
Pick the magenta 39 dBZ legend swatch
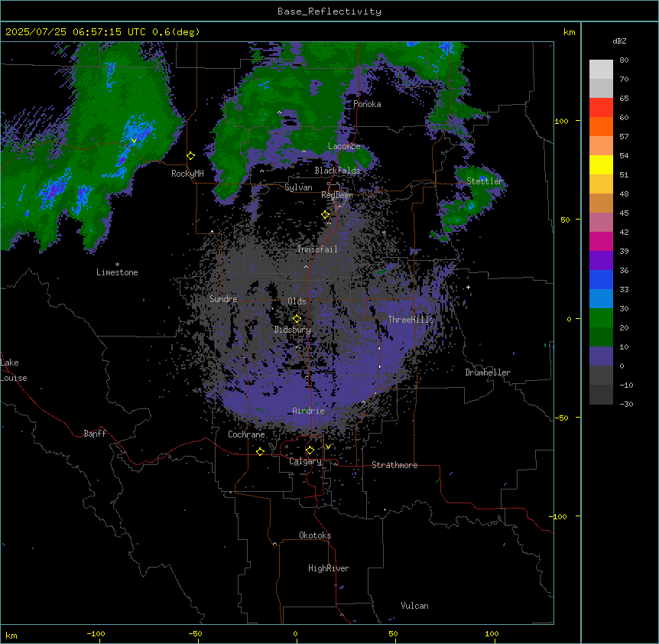tap(601, 241)
